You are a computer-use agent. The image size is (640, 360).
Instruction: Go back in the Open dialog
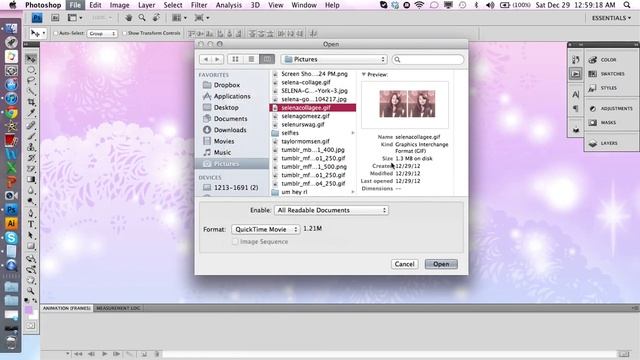coord(205,59)
